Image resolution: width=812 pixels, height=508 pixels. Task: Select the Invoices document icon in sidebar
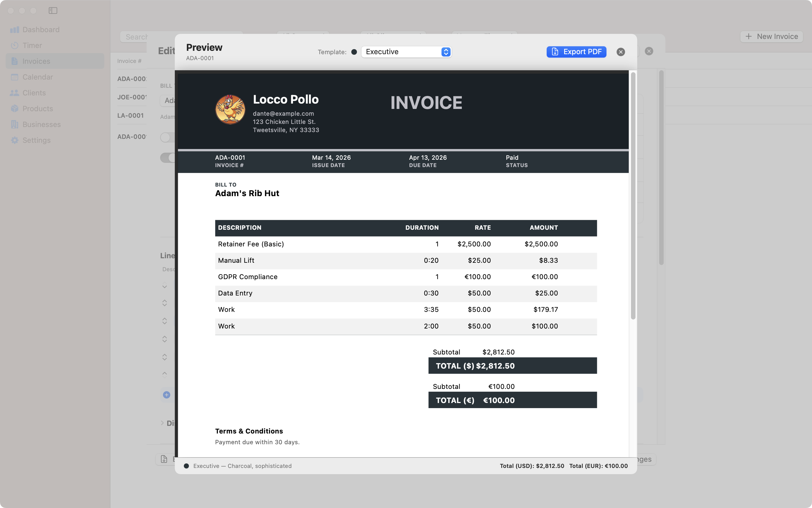pyautogui.click(x=14, y=61)
